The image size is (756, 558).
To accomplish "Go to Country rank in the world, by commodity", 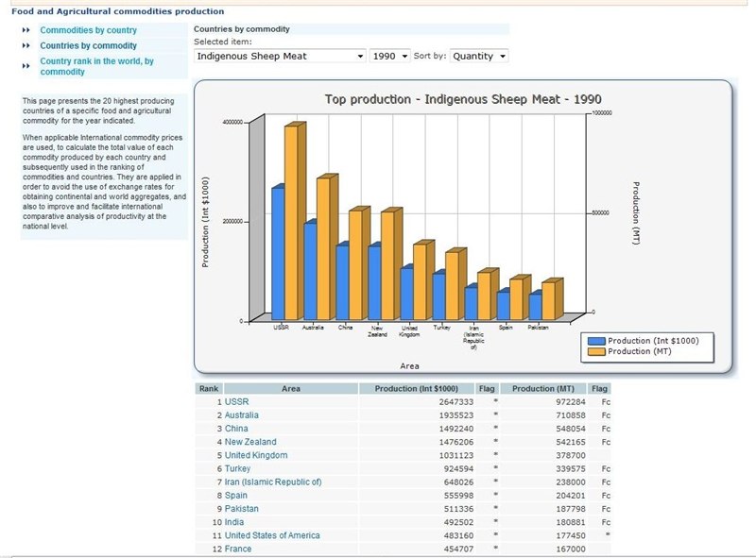I will coord(96,66).
